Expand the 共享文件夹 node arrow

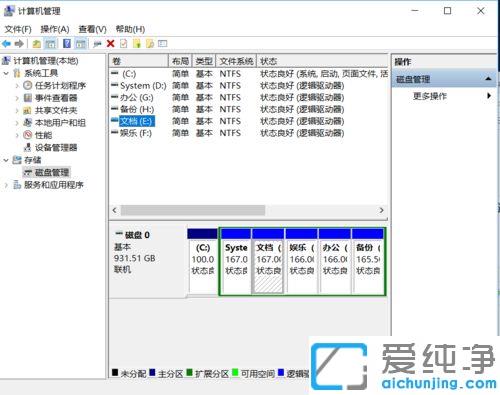17,110
